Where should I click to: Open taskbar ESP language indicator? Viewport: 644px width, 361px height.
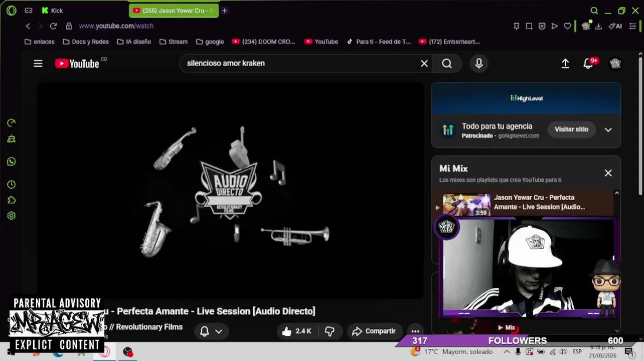[577, 352]
